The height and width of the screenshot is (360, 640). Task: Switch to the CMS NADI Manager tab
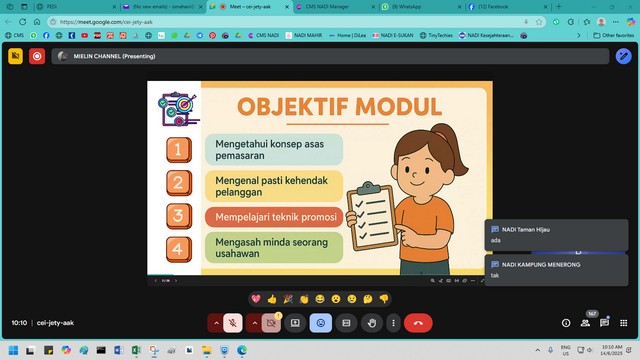(335, 7)
